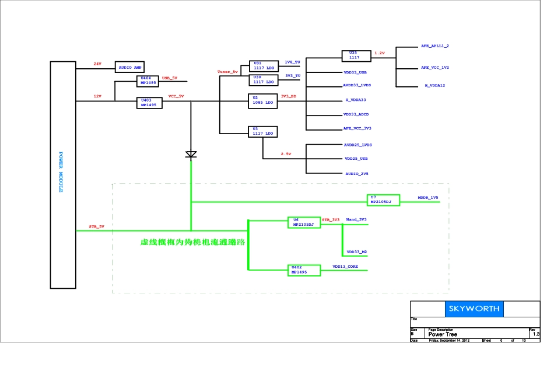
Task: Click the USB_5V net label
Action: click(x=170, y=78)
